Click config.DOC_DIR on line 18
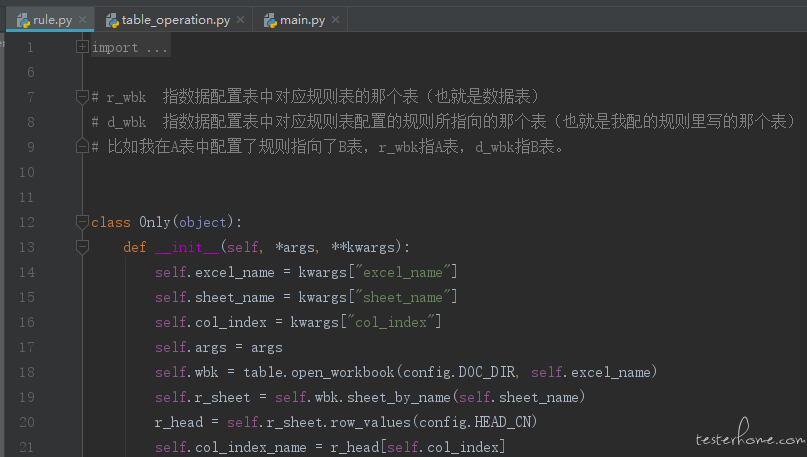Image resolution: width=807 pixels, height=457 pixels. coord(459,372)
